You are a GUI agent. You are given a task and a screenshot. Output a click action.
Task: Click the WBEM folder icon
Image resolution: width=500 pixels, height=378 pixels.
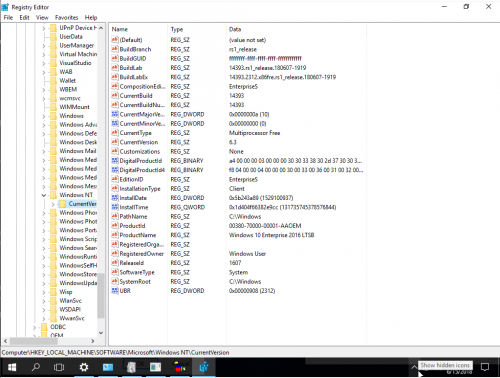pos(53,89)
